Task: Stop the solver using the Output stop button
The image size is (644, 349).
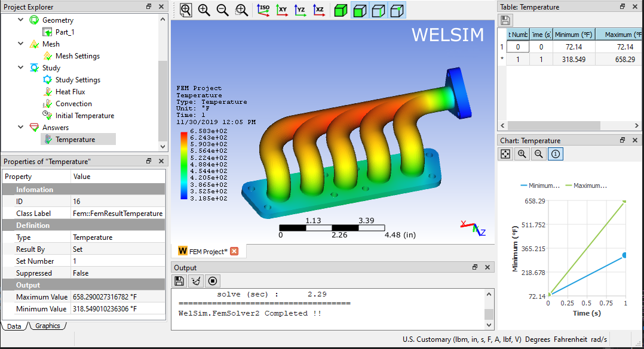Action: 212,281
